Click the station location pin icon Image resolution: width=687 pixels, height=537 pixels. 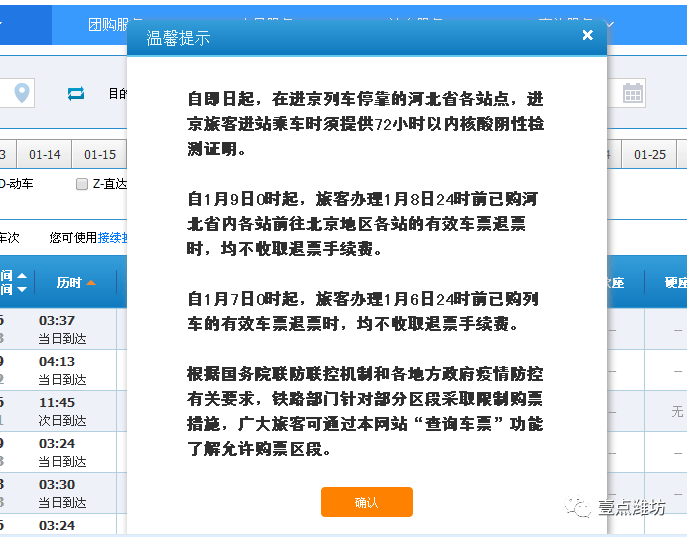click(22, 92)
